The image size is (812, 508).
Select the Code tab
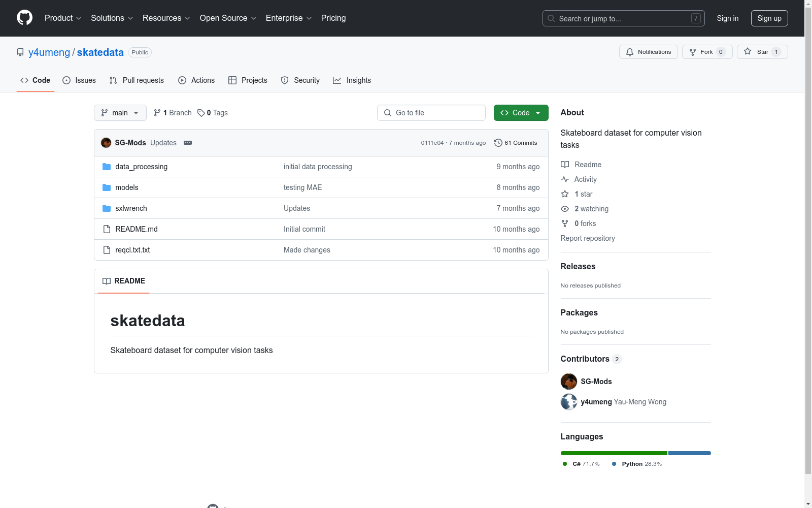pos(36,80)
